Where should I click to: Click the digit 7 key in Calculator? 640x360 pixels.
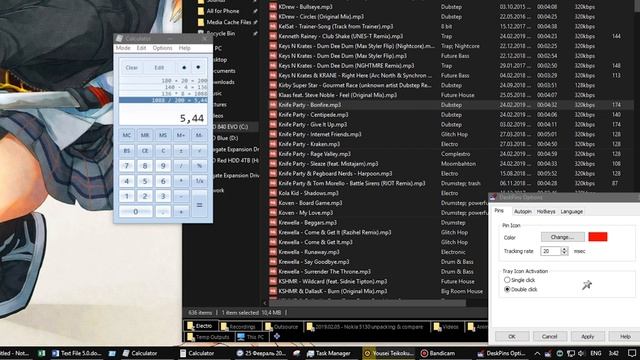[127, 166]
